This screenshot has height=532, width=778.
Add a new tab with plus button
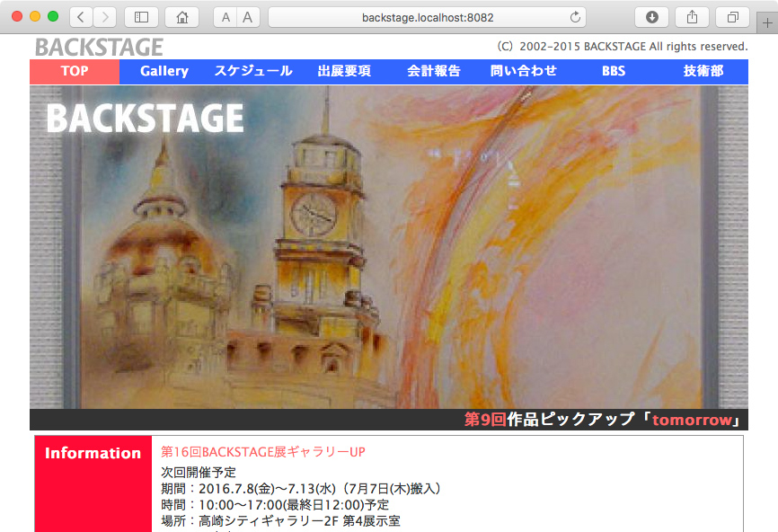pyautogui.click(x=767, y=22)
